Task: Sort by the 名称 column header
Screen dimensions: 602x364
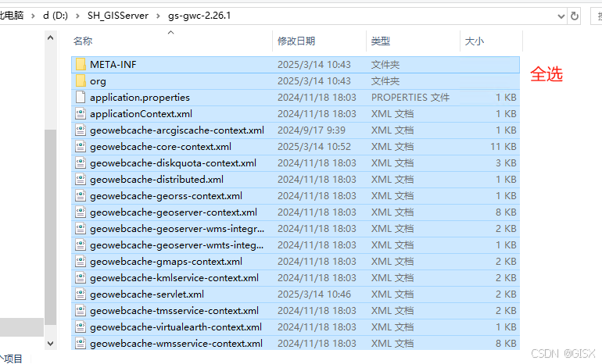Action: 83,41
